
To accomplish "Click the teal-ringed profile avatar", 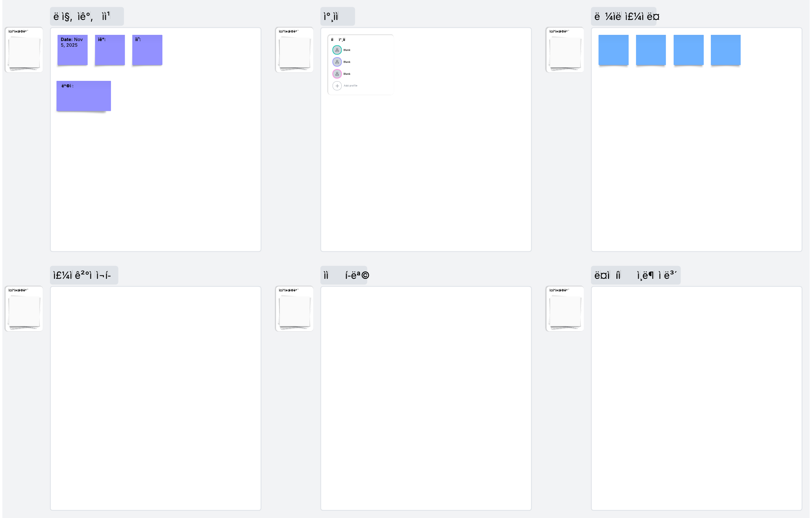I will click(337, 50).
